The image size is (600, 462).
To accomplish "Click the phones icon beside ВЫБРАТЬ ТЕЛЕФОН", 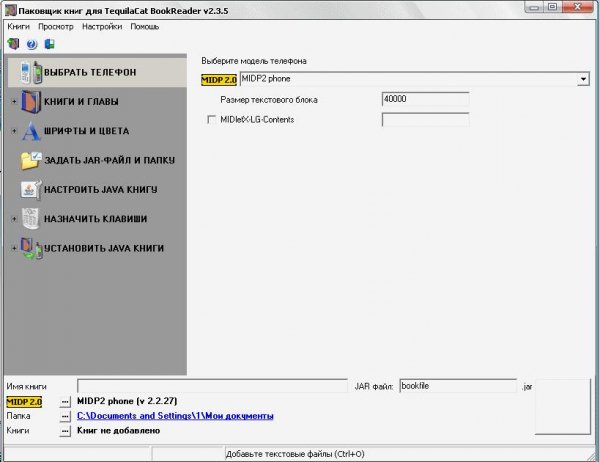I will pyautogui.click(x=31, y=72).
